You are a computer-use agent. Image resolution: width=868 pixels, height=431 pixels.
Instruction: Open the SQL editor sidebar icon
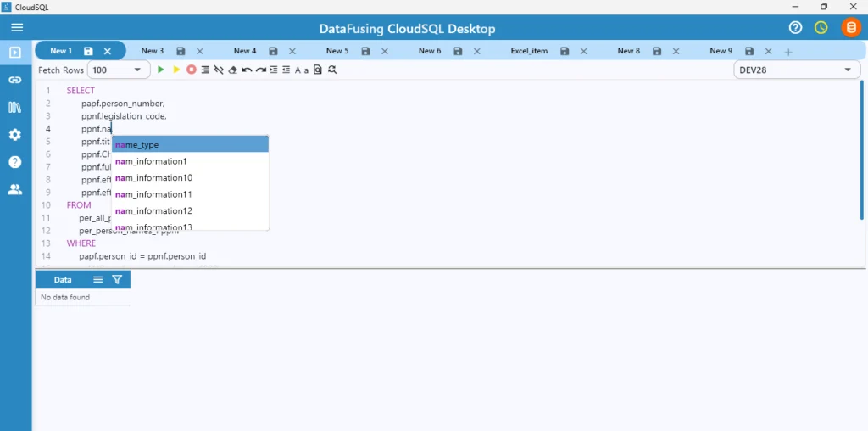(x=15, y=53)
